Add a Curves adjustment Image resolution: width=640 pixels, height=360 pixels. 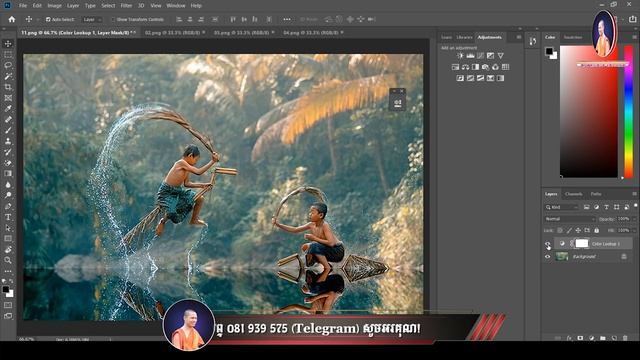[x=480, y=56]
